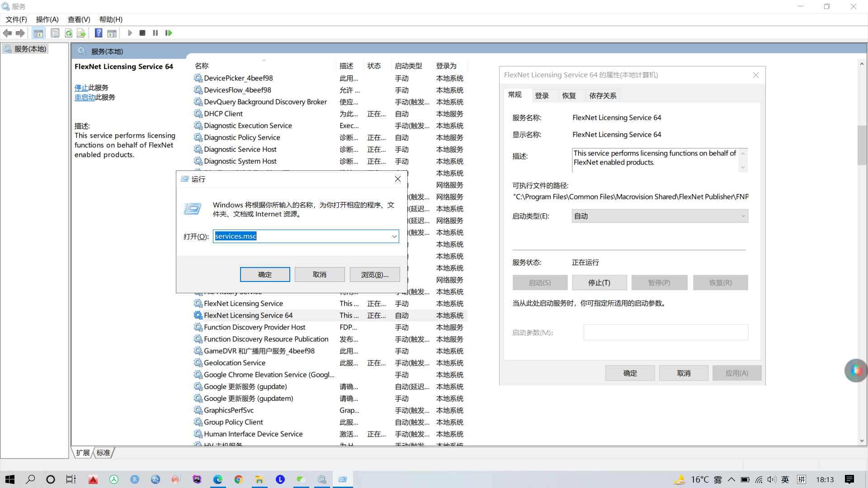Switch to the 扩展 tab at the bottom
The height and width of the screenshot is (488, 868).
[x=83, y=453]
